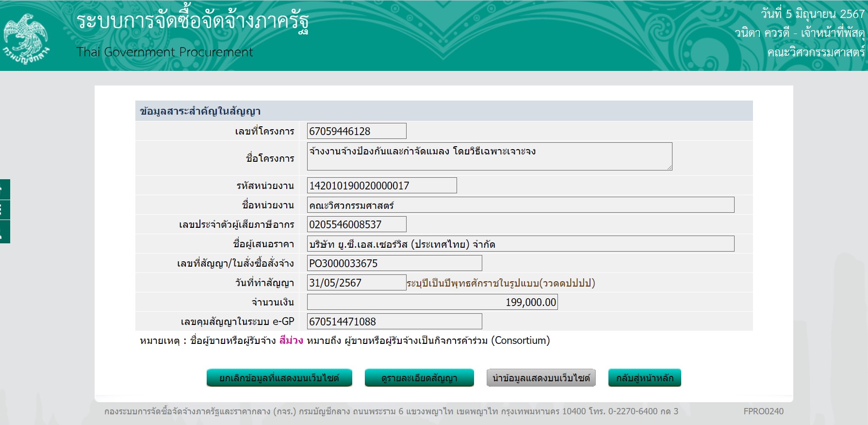Select the agency code field 142010190020000017
The width and height of the screenshot is (868, 425).
coord(382,186)
